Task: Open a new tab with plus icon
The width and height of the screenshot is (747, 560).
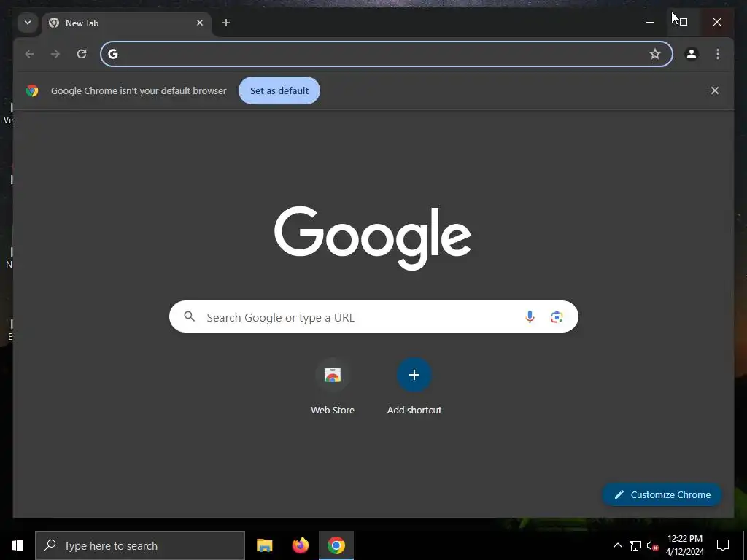Action: click(226, 23)
